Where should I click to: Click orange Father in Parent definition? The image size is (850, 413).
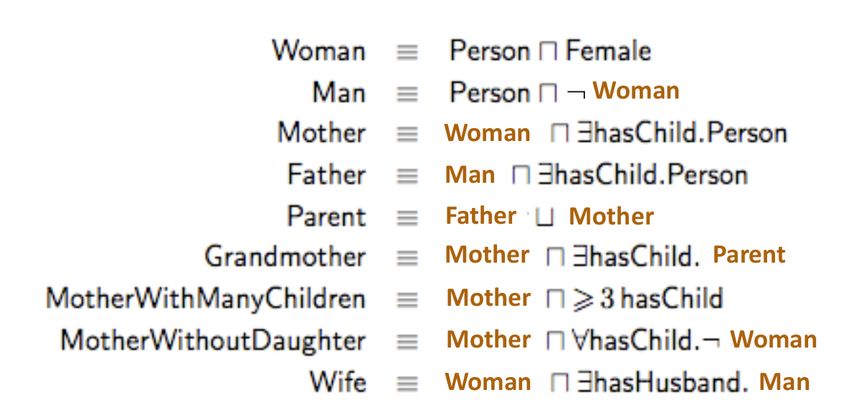click(480, 216)
